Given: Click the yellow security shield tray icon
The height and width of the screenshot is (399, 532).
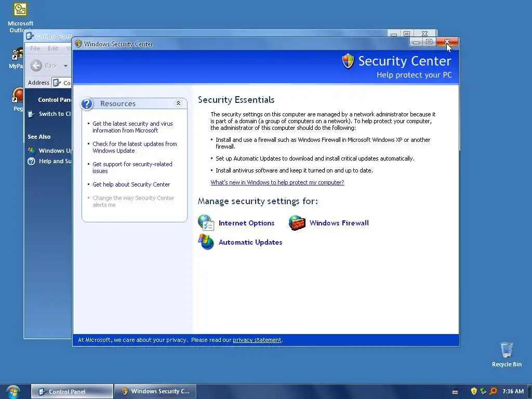Looking at the screenshot, I should coord(474,391).
